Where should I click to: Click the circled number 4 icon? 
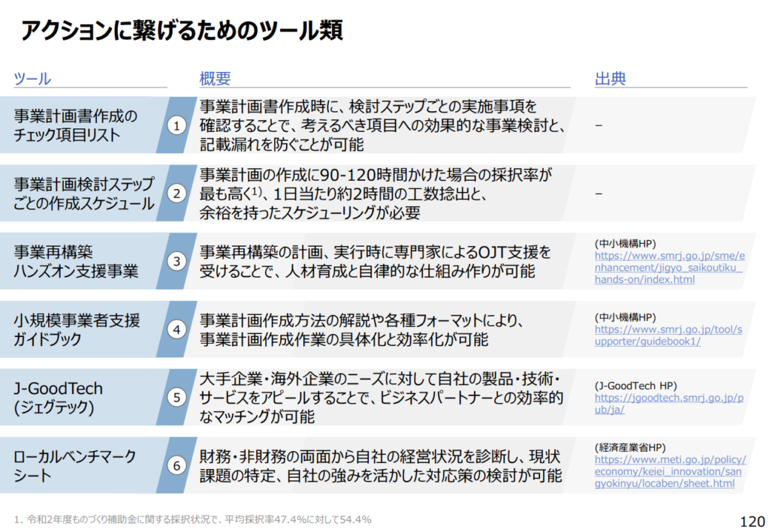tap(176, 329)
